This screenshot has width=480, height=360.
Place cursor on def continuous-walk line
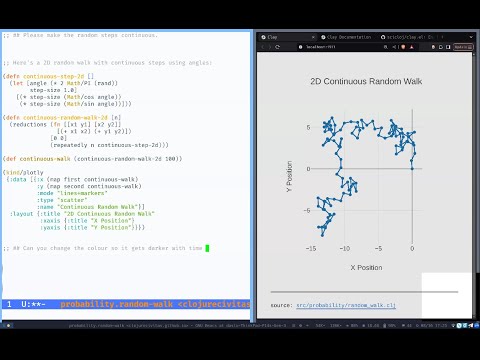point(92,159)
